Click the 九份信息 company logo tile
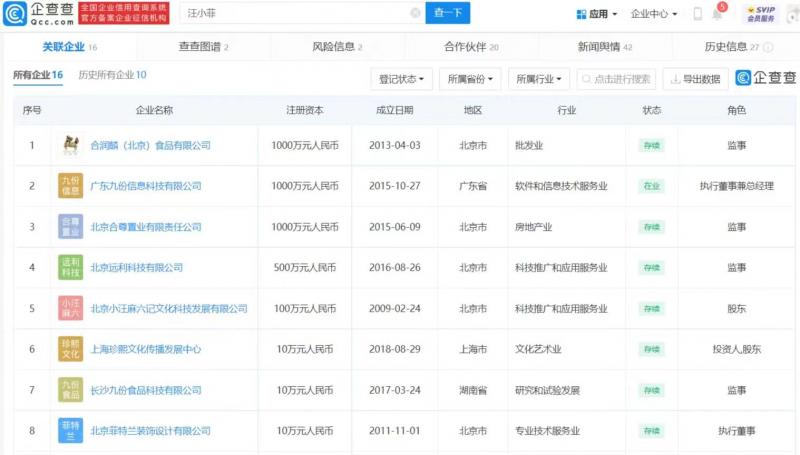This screenshot has height=455, width=800. point(70,186)
